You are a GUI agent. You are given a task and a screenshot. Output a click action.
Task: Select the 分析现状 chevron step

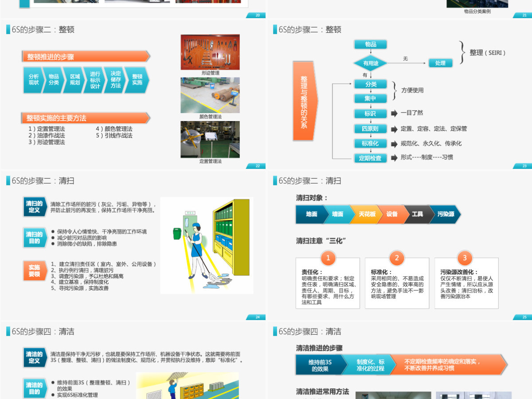tap(33, 80)
